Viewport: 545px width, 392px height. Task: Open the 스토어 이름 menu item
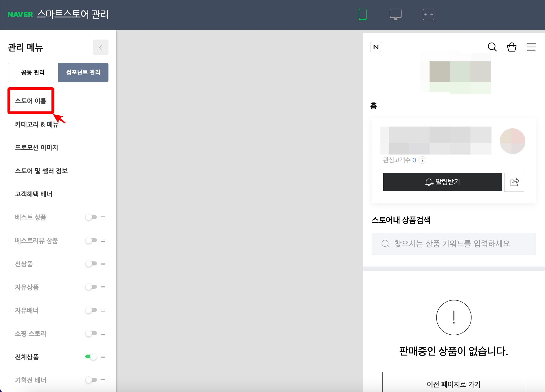coord(31,101)
